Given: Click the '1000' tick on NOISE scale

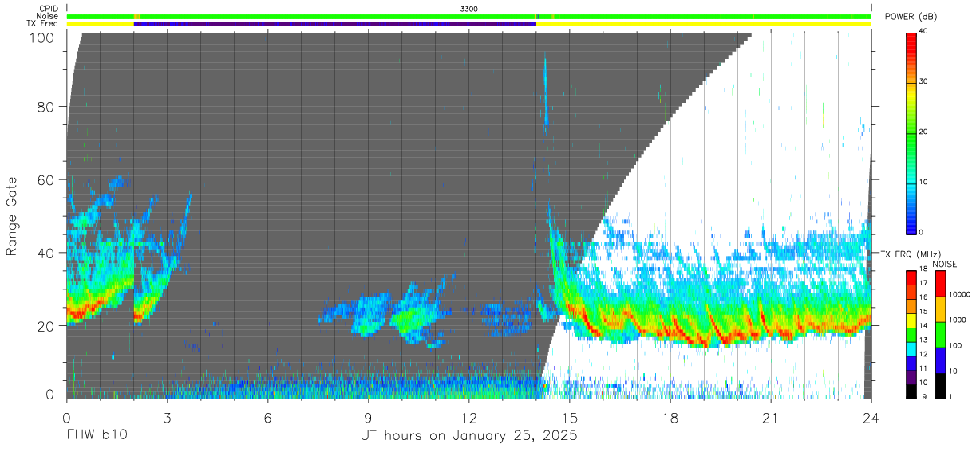Looking at the screenshot, I should [x=958, y=320].
